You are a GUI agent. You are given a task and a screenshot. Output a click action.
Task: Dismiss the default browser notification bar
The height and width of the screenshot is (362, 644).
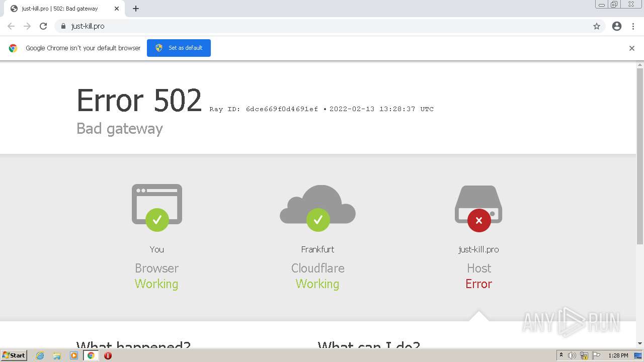click(x=632, y=48)
